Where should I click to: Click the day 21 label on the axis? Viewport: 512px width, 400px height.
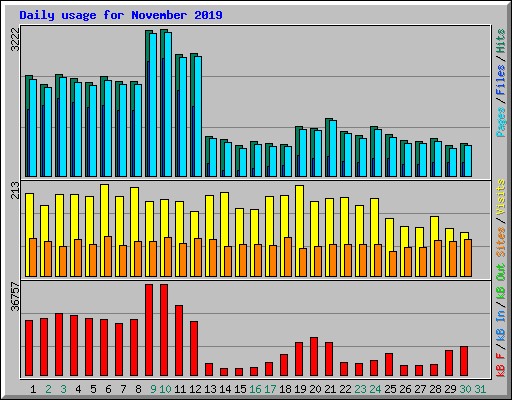(x=330, y=389)
